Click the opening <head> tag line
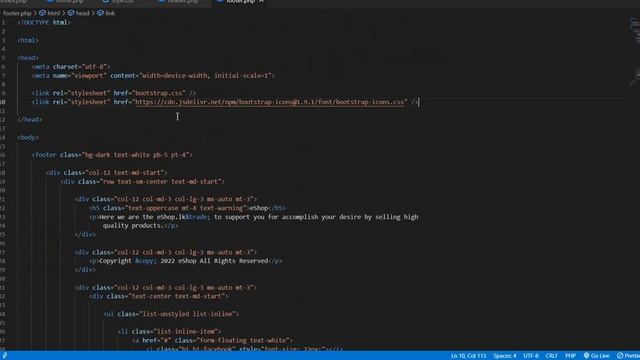Image resolution: width=640 pixels, height=360 pixels. pos(28,58)
